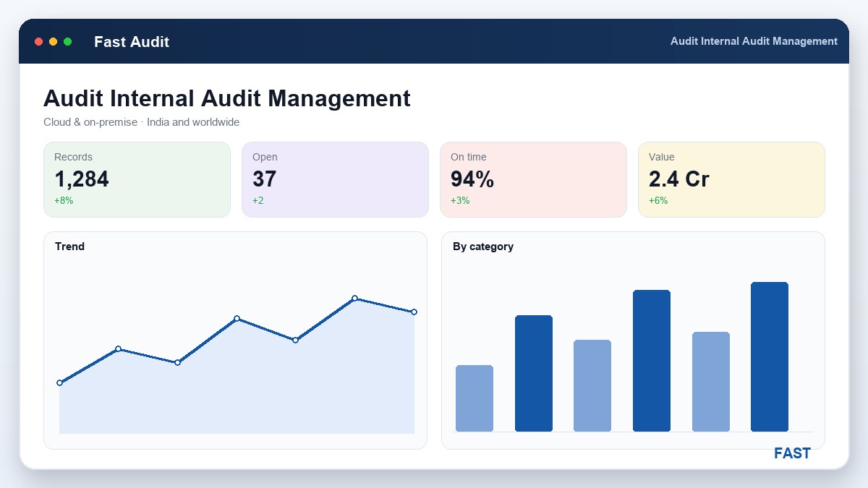This screenshot has width=868, height=488.
Task: Click the +8% change under Records
Action: (x=64, y=200)
